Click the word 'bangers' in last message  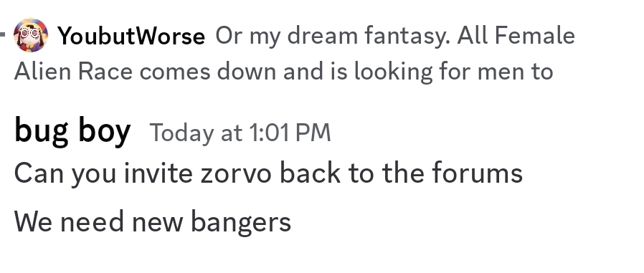click(241, 223)
